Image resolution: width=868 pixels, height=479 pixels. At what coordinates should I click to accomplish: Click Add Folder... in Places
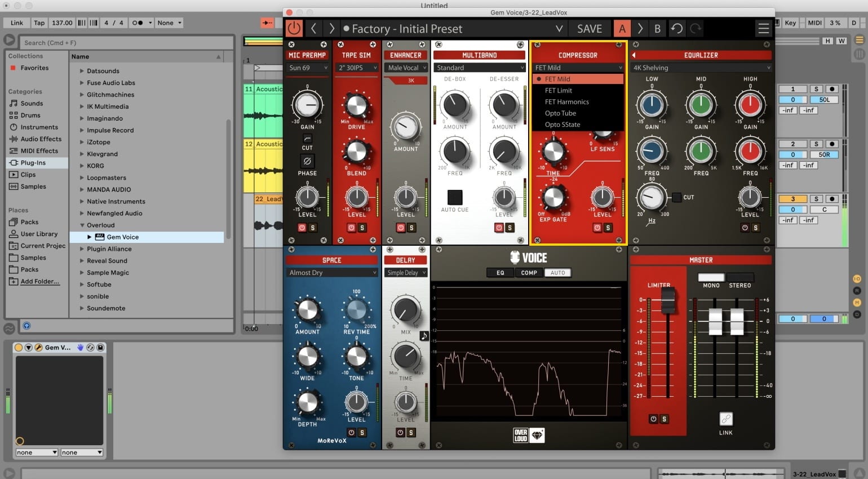[39, 282]
